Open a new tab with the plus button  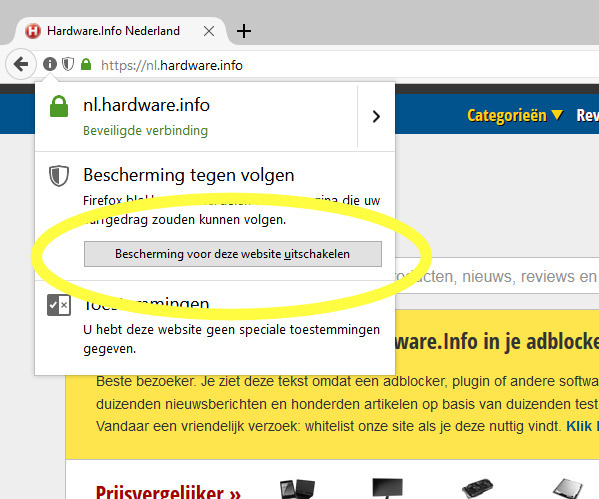point(244,31)
